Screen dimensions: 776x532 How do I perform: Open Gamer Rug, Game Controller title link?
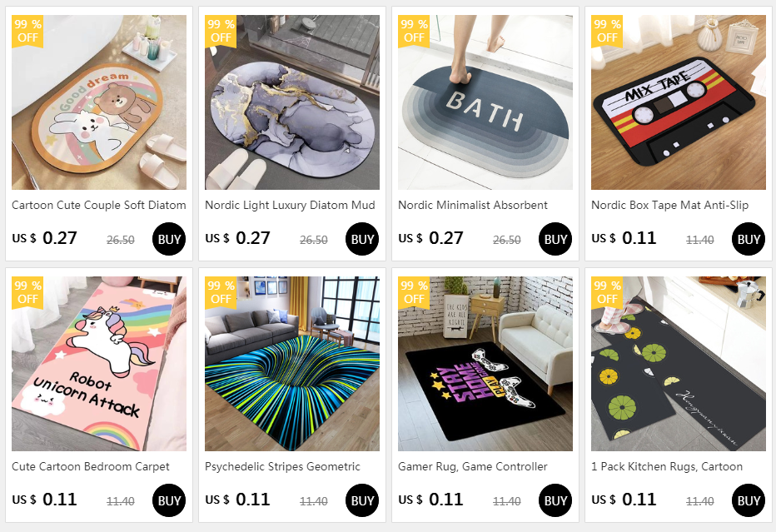[x=473, y=466]
